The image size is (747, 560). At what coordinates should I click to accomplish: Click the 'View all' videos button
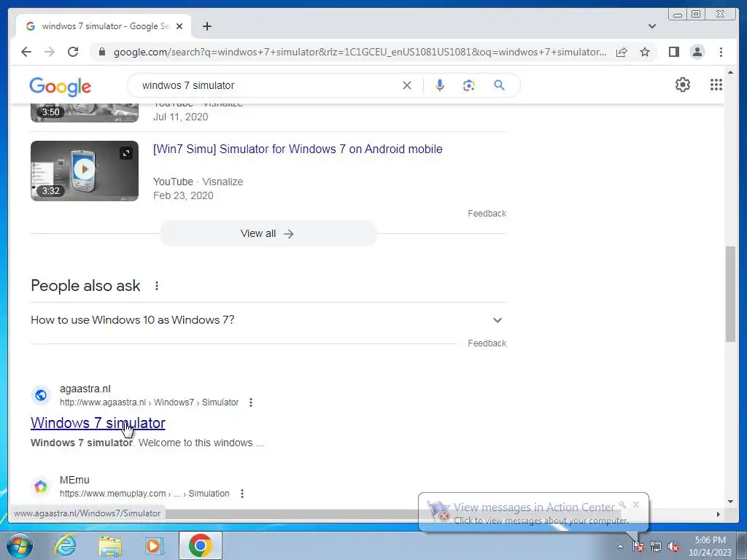268,233
